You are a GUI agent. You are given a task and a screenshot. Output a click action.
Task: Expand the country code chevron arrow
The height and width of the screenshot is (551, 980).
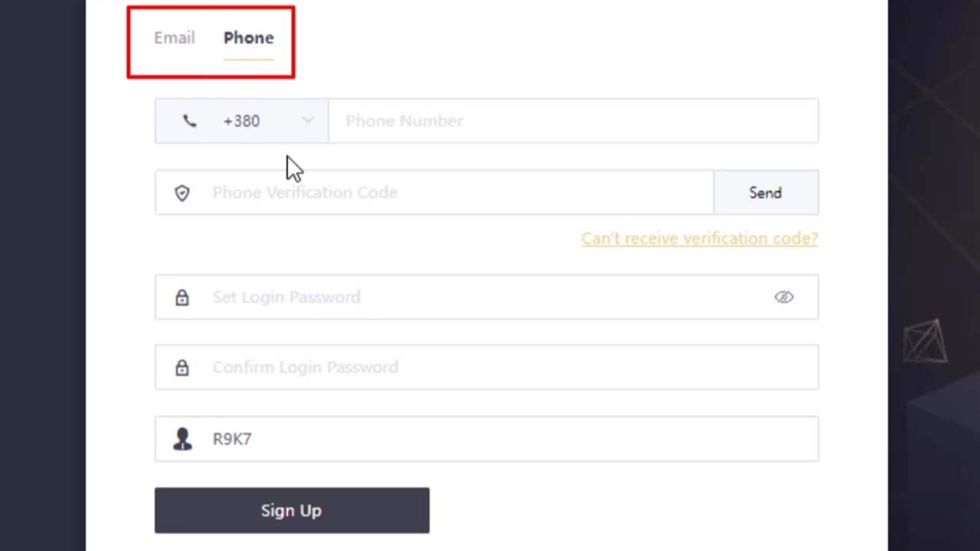click(308, 120)
